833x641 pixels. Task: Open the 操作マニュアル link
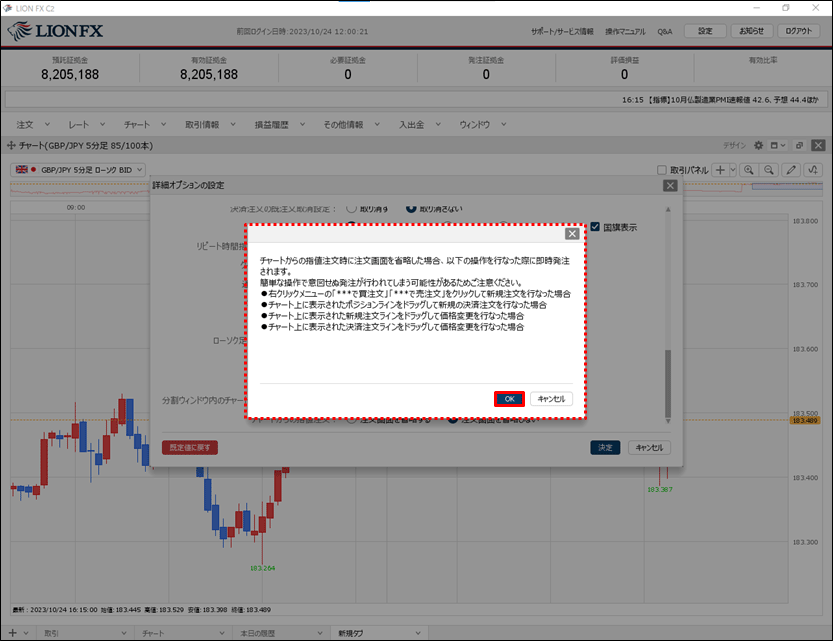click(625, 32)
